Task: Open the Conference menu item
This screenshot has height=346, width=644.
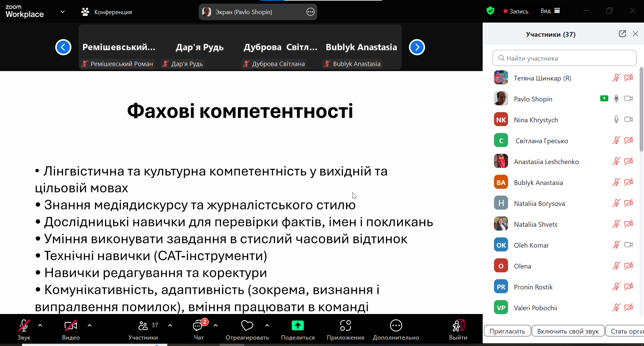Action: pos(107,12)
